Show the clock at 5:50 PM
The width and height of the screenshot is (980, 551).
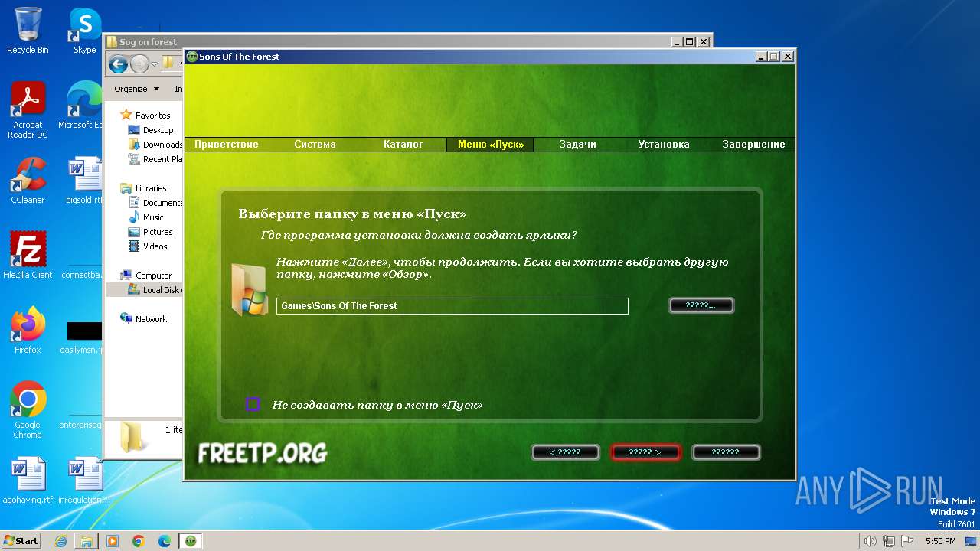coord(941,541)
